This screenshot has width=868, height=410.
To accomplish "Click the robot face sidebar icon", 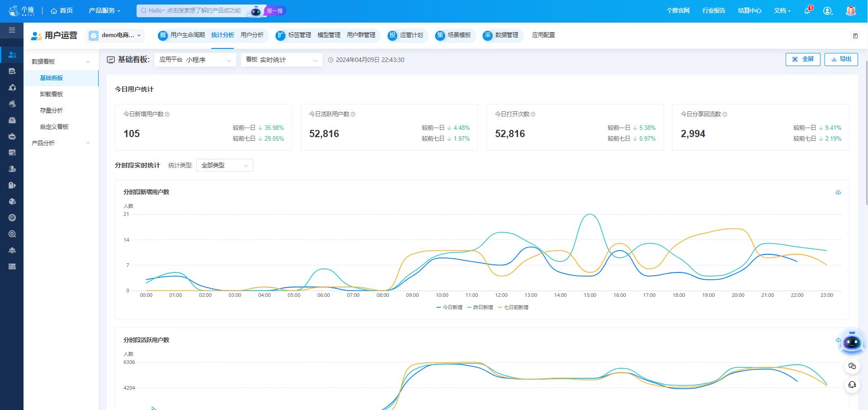I will (12, 136).
